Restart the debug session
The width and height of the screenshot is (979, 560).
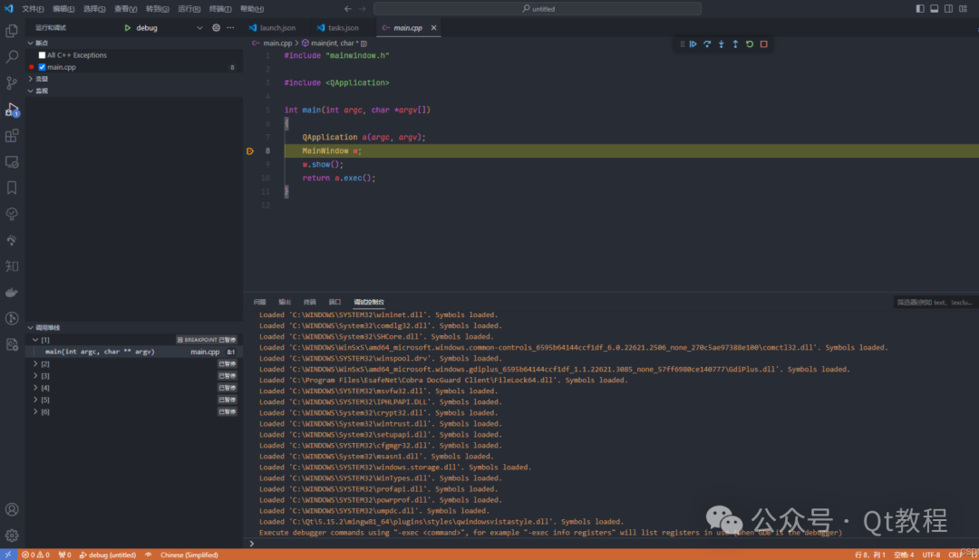[x=750, y=44]
